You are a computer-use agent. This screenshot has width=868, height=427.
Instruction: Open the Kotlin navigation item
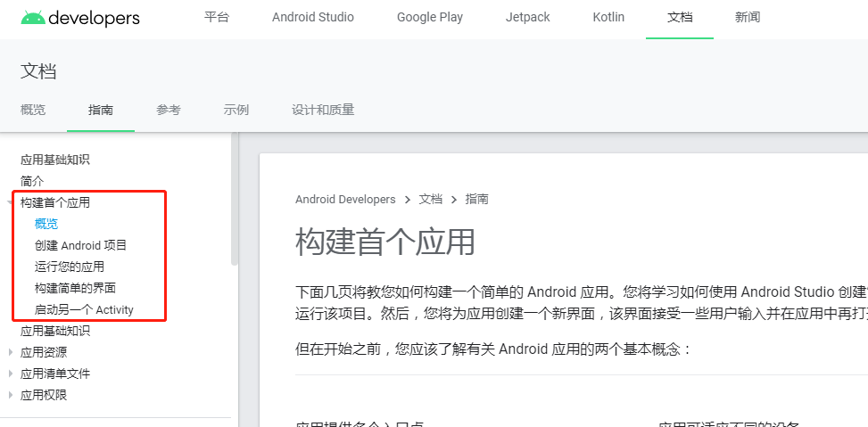[608, 17]
